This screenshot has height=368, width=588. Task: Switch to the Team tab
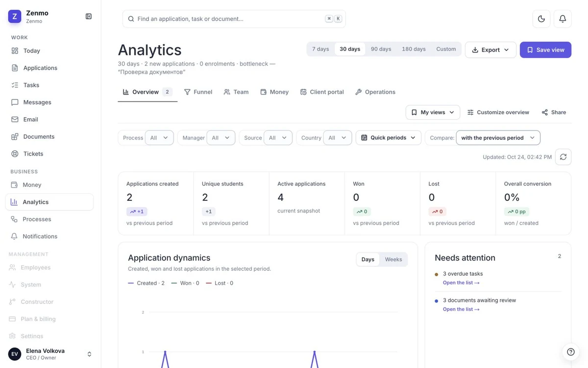(236, 92)
